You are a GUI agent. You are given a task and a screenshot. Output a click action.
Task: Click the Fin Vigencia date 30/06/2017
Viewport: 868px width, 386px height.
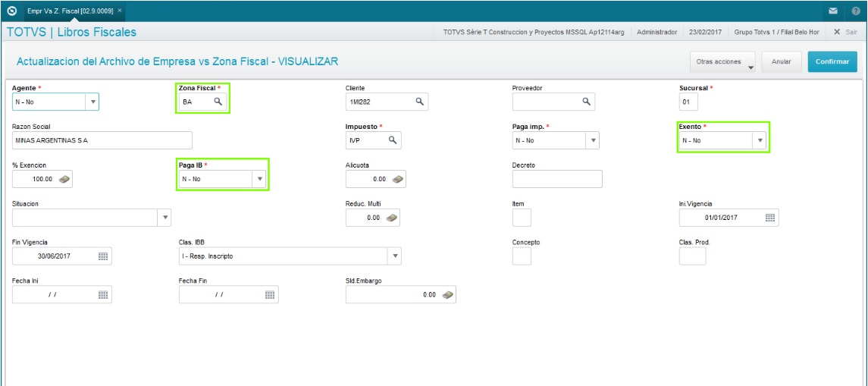(x=55, y=256)
